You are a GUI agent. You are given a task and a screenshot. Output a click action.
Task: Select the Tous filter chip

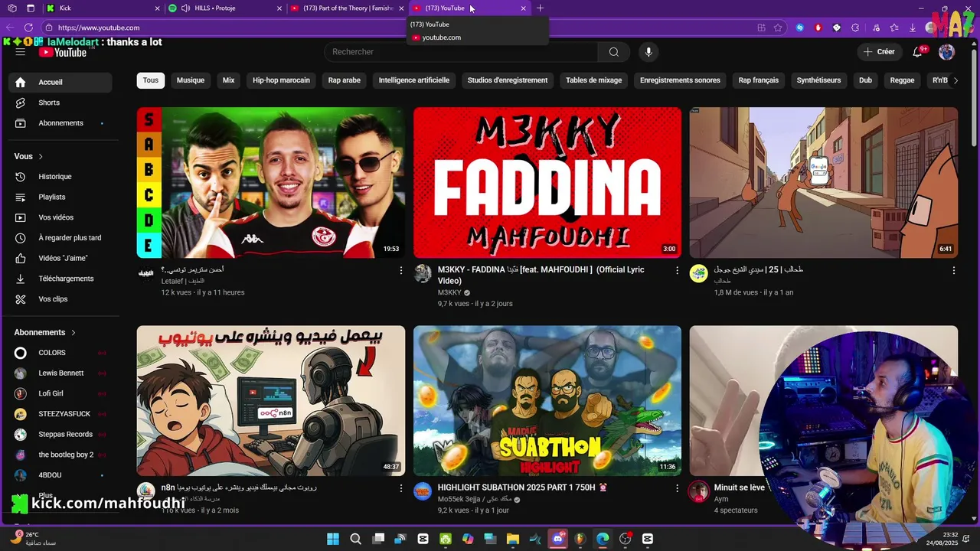click(151, 80)
